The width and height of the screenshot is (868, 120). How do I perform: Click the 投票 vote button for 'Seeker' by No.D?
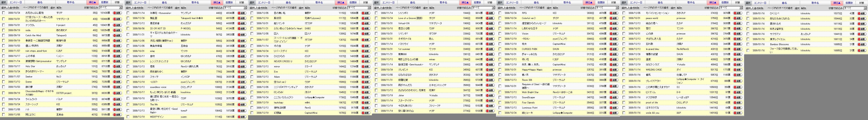(117, 77)
